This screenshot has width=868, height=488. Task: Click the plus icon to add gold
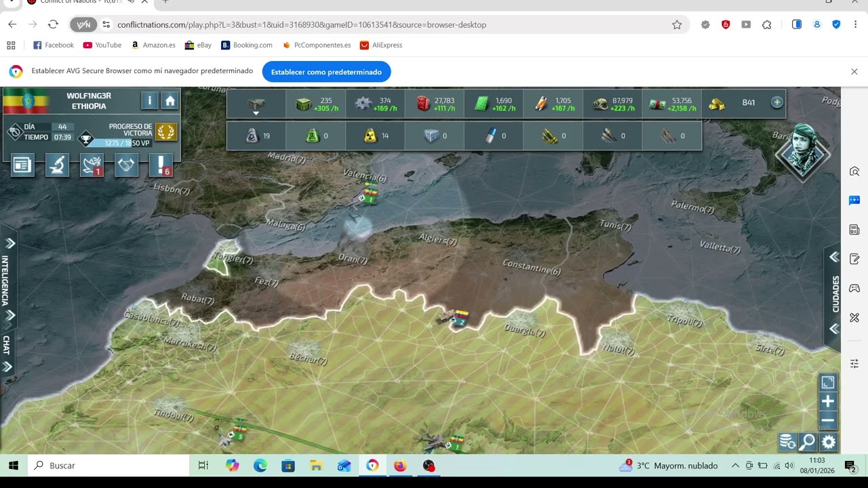pyautogui.click(x=777, y=102)
